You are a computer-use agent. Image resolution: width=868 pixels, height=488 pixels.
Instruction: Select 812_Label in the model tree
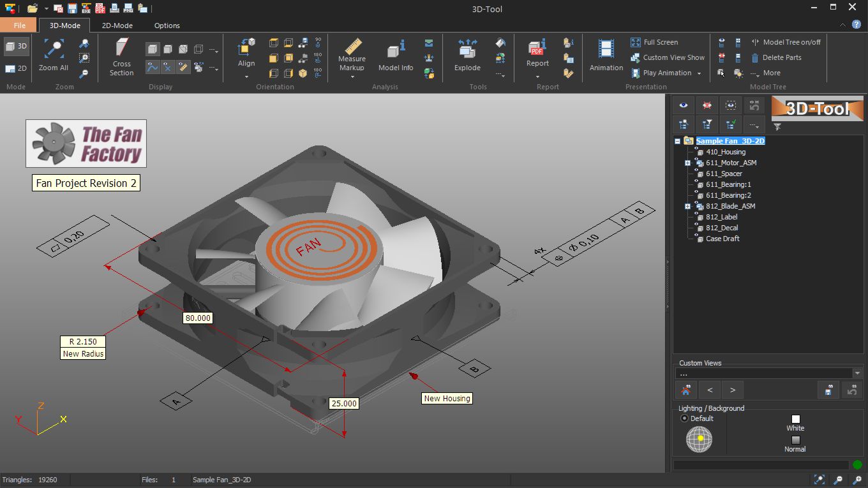click(720, 216)
